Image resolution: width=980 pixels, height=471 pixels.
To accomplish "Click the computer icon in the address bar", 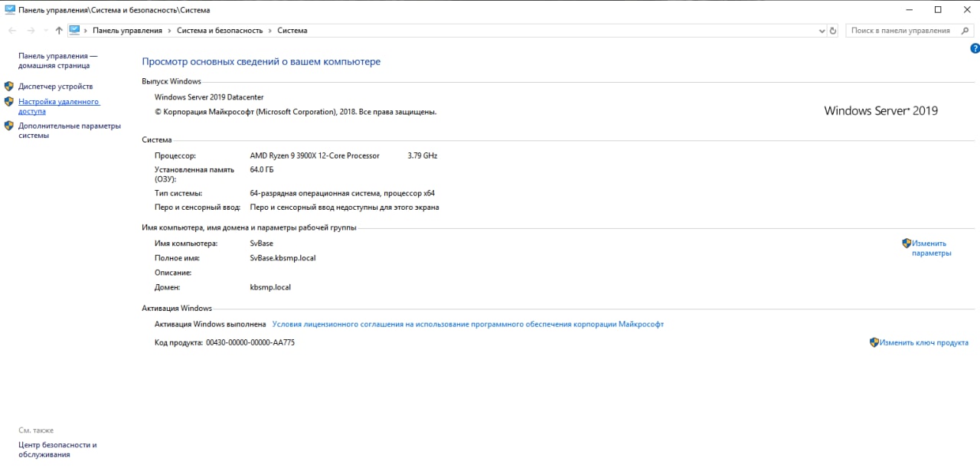I will 74,31.
